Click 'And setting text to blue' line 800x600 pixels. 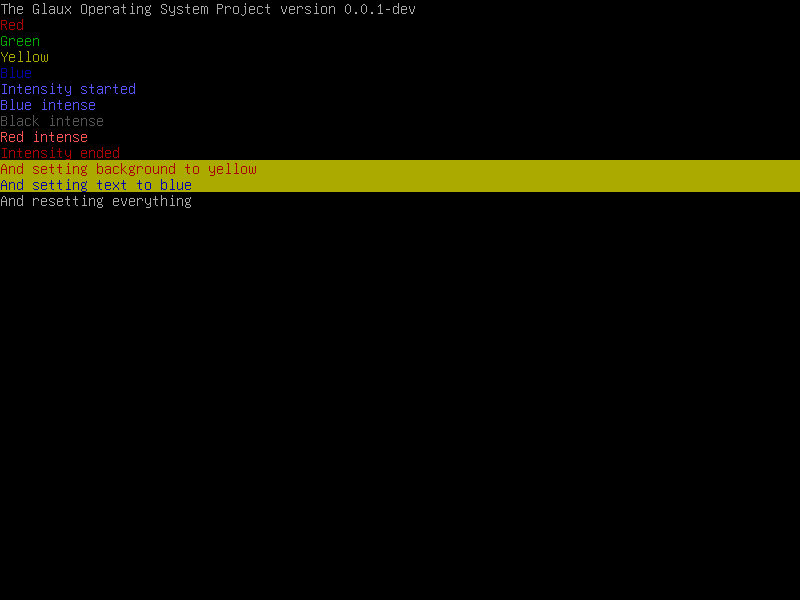(96, 185)
